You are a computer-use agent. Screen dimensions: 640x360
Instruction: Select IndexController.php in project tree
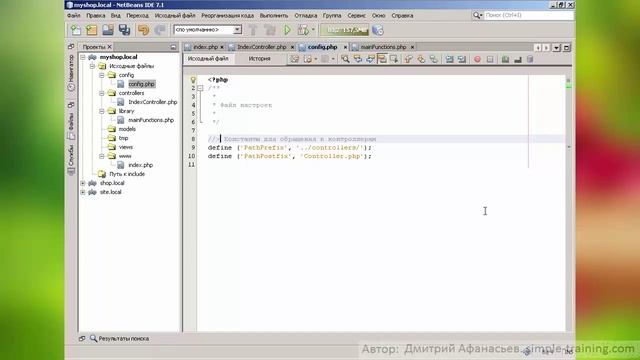pos(153,102)
